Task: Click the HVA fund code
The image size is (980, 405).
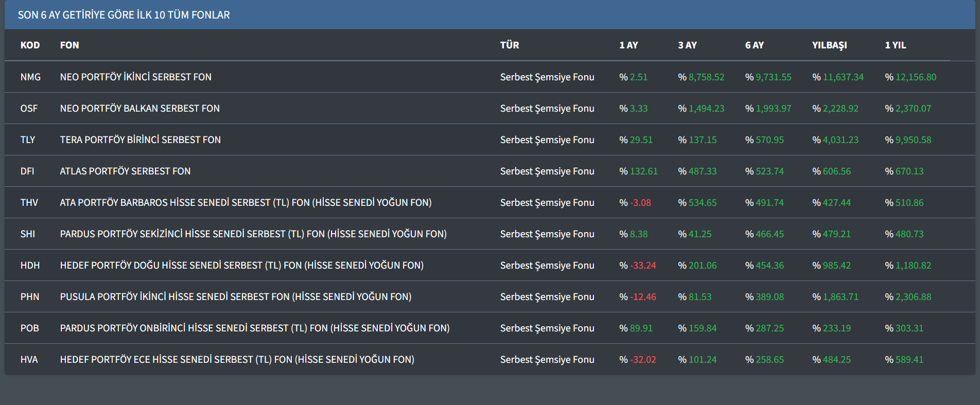Action: pyautogui.click(x=29, y=360)
